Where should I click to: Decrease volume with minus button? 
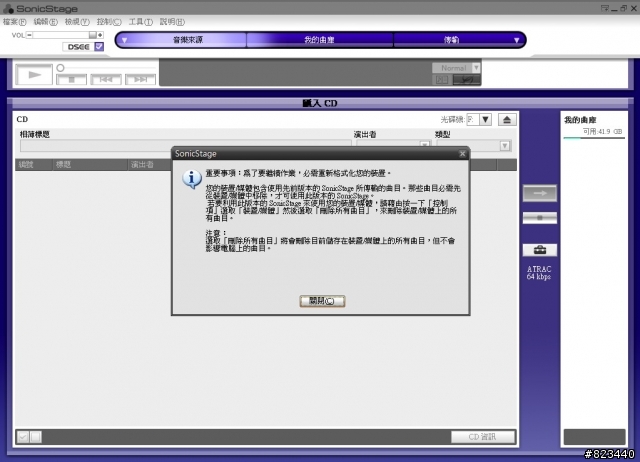[29, 35]
